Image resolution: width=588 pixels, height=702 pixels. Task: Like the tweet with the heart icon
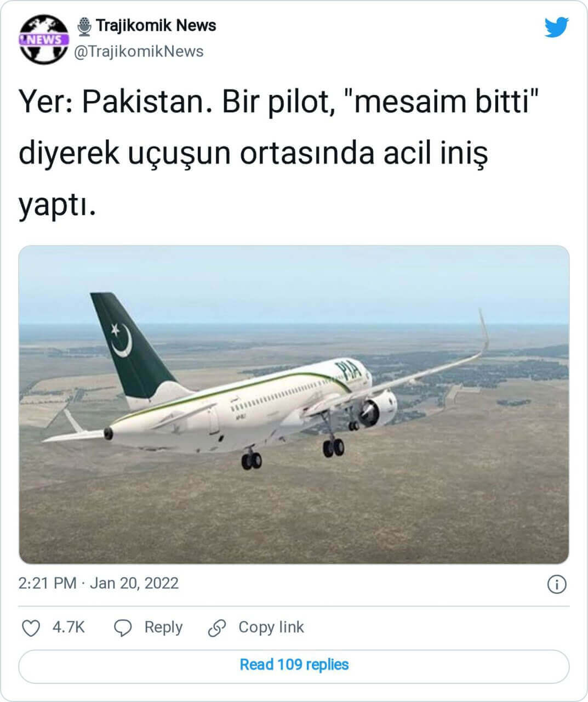[31, 628]
